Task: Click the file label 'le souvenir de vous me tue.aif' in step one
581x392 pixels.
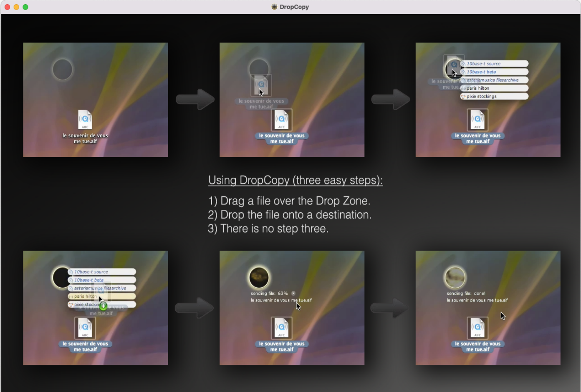Action: (85, 138)
